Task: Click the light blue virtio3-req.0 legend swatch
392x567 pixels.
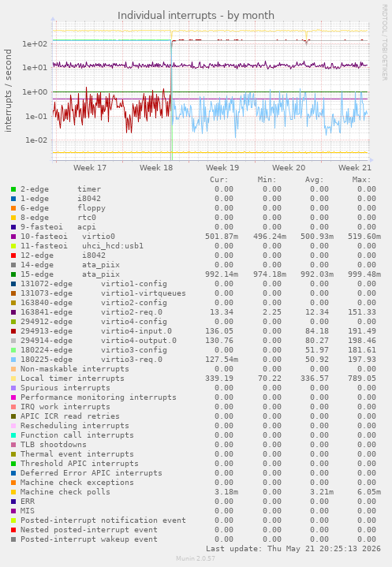Action: (13, 360)
